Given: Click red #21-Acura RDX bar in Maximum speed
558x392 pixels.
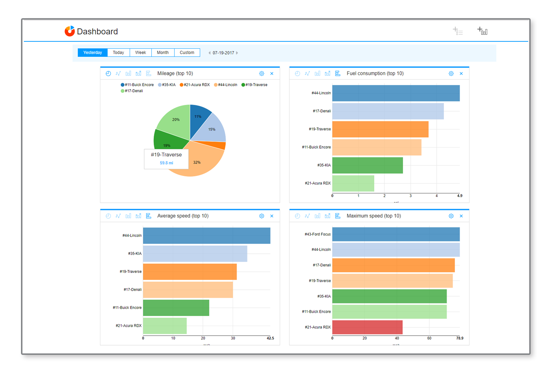Looking at the screenshot, I should click(367, 327).
